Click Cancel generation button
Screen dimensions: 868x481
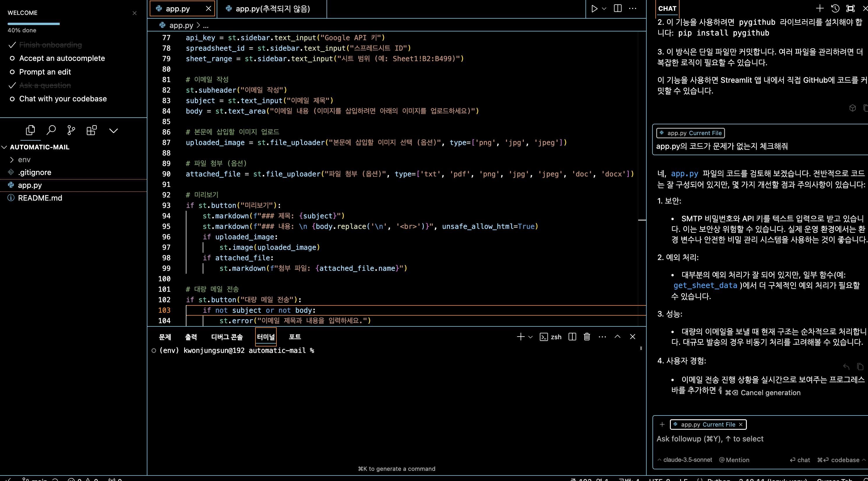pos(763,393)
